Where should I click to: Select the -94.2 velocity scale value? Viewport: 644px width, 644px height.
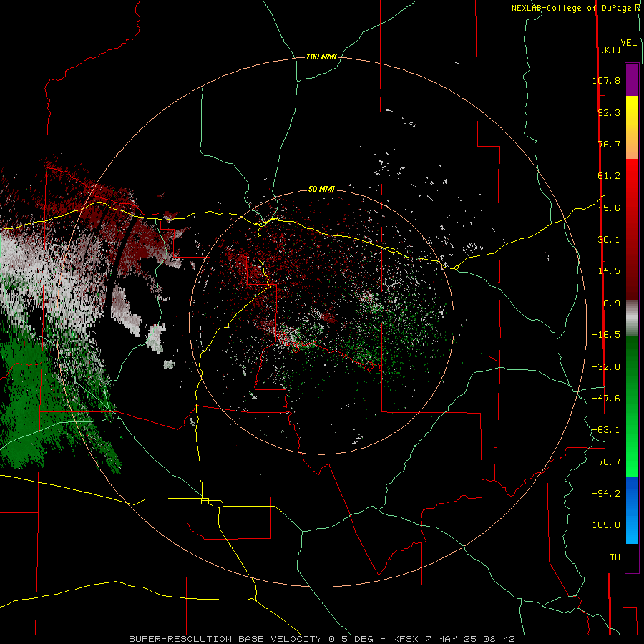[606, 493]
